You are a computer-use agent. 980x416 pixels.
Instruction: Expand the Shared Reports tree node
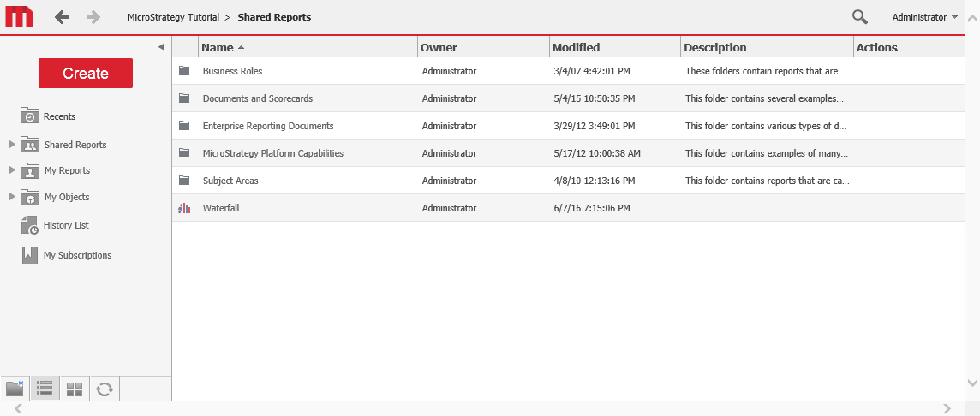[x=12, y=145]
